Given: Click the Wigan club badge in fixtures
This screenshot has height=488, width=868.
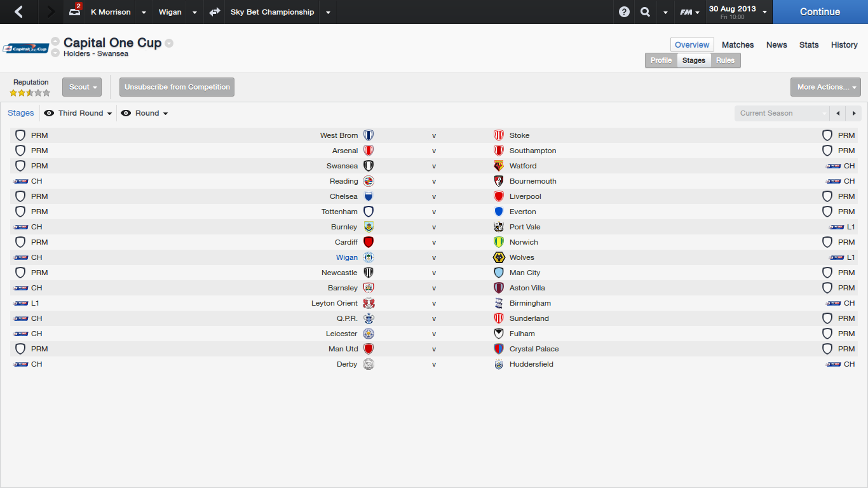Looking at the screenshot, I should pyautogui.click(x=369, y=257).
